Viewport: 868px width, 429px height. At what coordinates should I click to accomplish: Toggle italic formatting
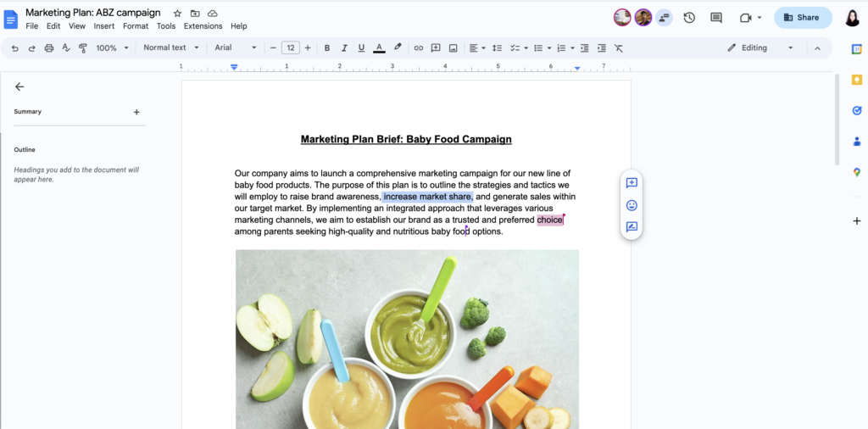click(344, 48)
